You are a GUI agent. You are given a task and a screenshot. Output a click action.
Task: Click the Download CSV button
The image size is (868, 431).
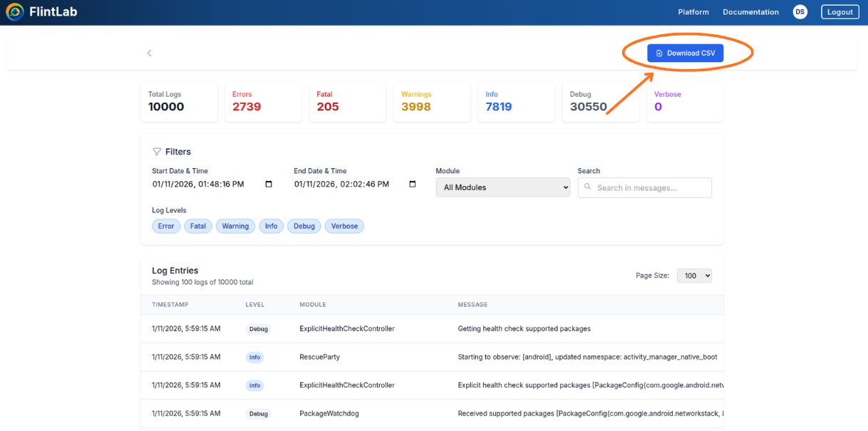coord(686,53)
